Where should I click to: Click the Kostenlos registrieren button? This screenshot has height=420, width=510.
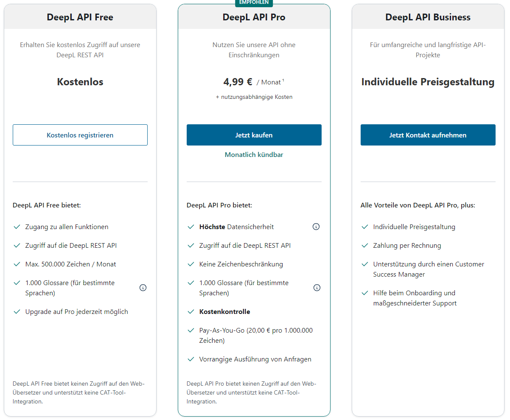pyautogui.click(x=80, y=134)
